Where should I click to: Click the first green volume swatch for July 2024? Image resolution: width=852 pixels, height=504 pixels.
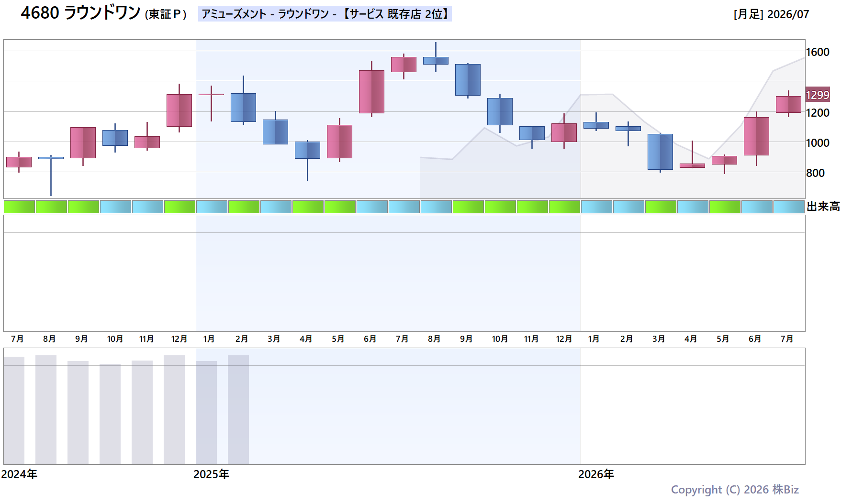(x=19, y=207)
